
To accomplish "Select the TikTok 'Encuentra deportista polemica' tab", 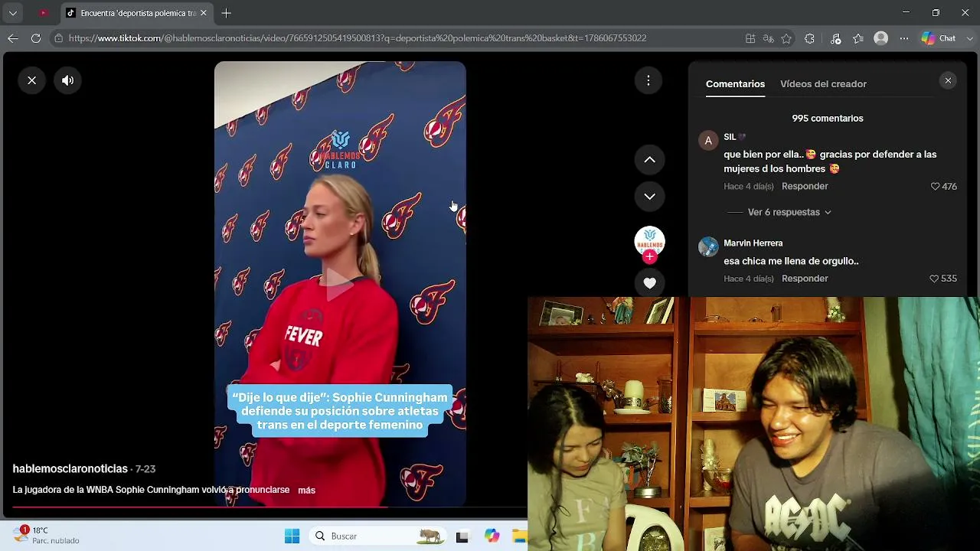I will [137, 13].
